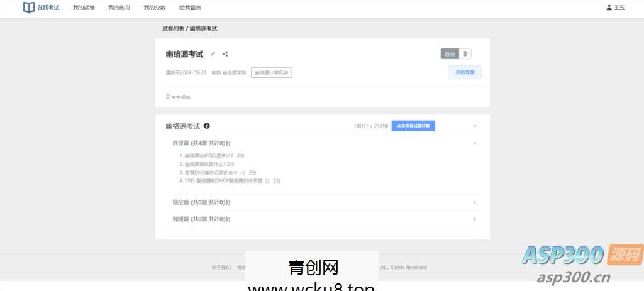Click the 试卷列表 breadcrumb link
This screenshot has height=291, width=644.
[x=173, y=29]
